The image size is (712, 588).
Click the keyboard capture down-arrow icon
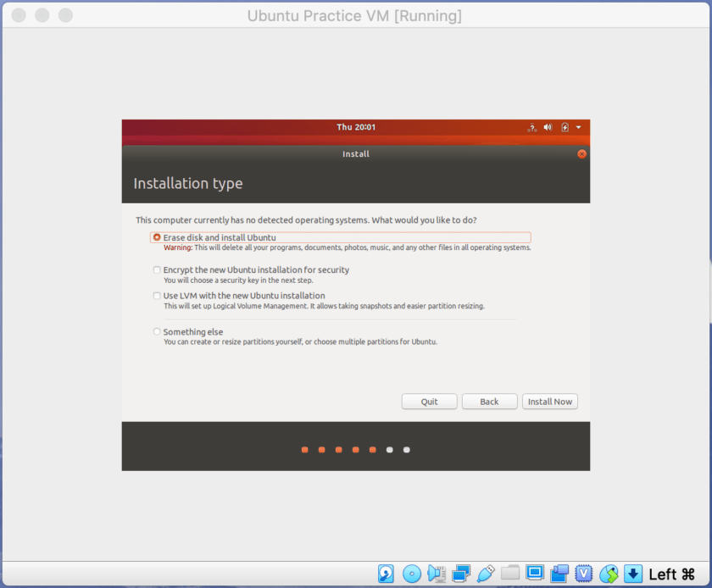pos(633,574)
